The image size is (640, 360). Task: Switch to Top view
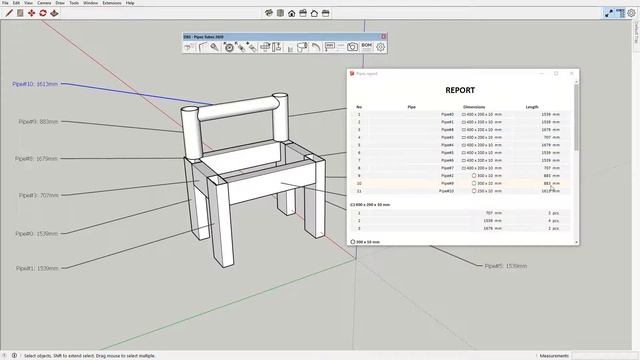280,13
